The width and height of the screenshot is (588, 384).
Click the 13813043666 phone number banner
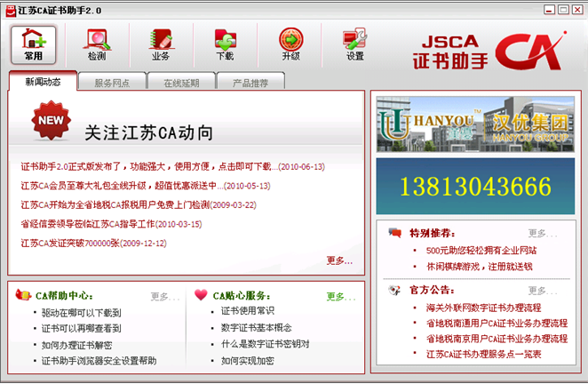(x=475, y=186)
